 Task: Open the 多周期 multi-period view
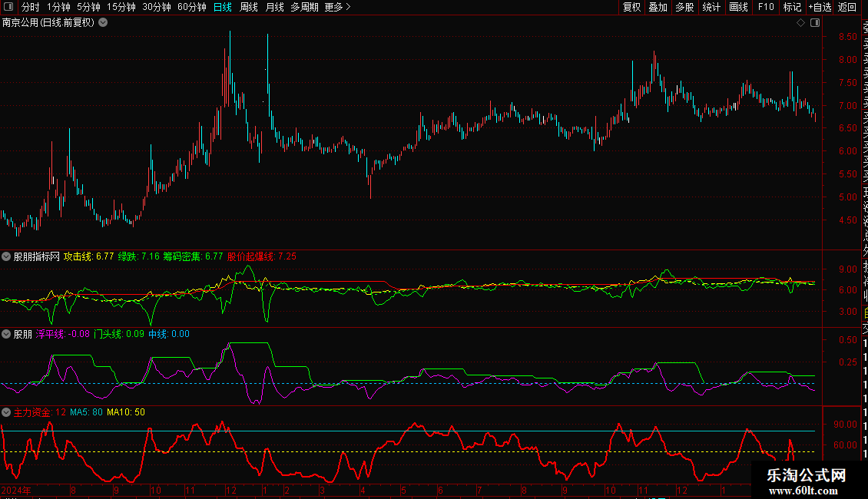(304, 7)
